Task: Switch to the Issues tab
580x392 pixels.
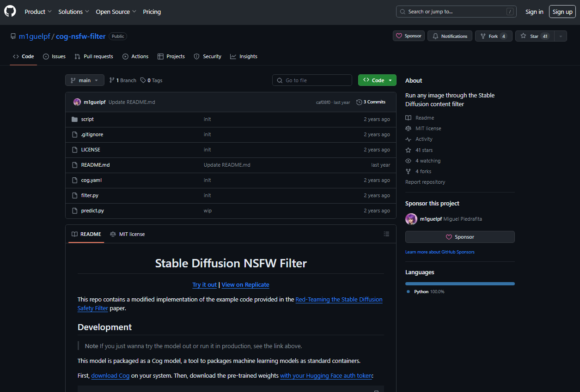Action: (x=54, y=56)
